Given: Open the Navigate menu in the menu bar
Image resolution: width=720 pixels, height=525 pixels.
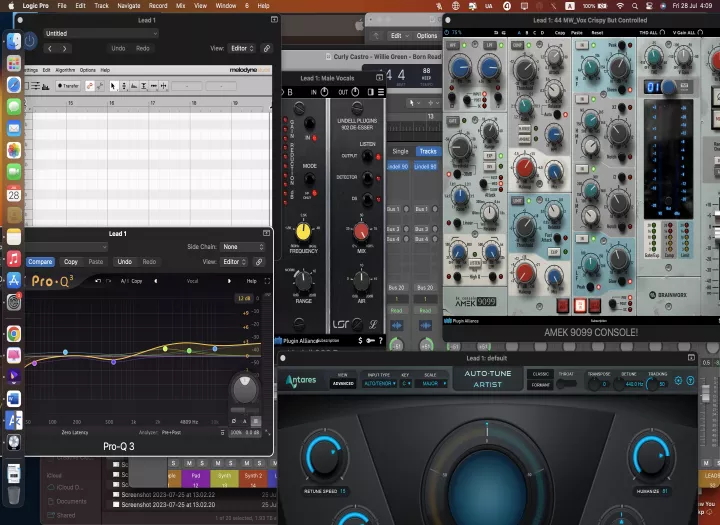Looking at the screenshot, I should 129,6.
